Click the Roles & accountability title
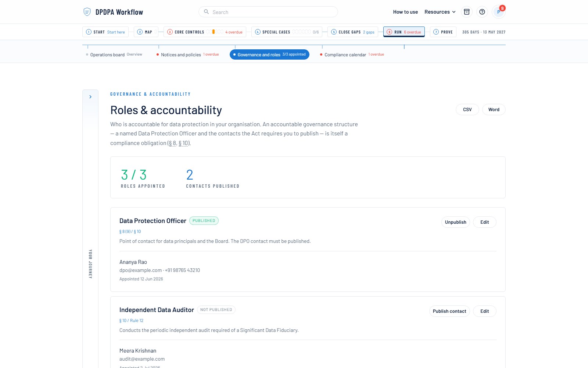The width and height of the screenshot is (588, 368). tap(166, 110)
